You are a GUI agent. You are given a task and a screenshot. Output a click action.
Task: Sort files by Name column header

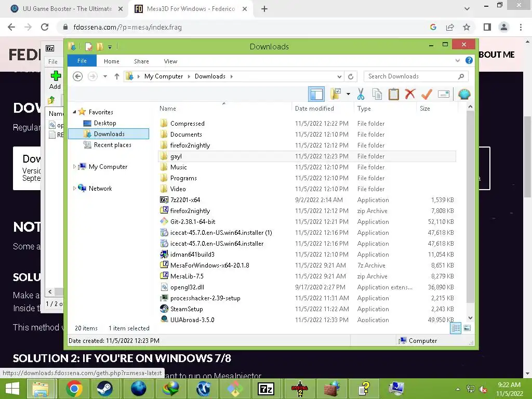point(168,108)
